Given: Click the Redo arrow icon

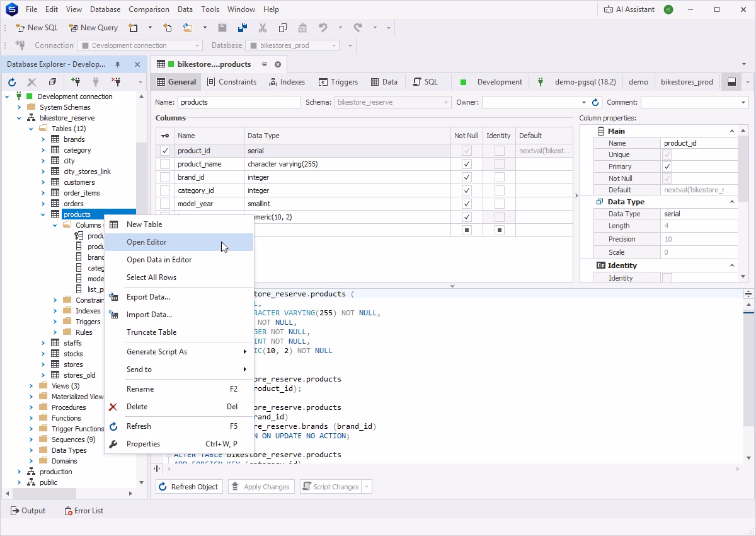Looking at the screenshot, I should point(358,28).
